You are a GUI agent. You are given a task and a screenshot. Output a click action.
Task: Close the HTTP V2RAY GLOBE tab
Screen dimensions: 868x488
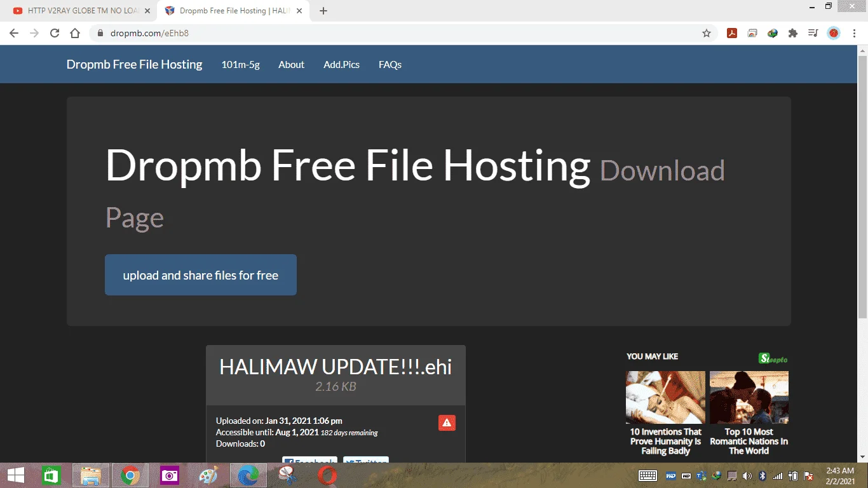tap(147, 11)
